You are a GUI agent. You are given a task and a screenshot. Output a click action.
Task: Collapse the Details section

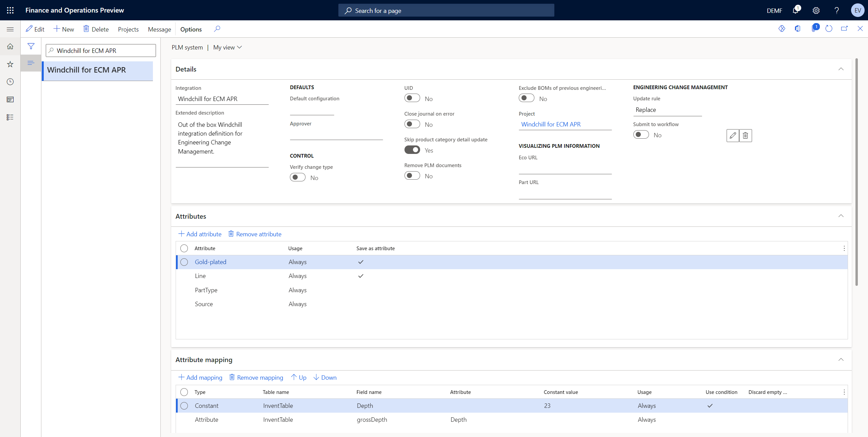pyautogui.click(x=841, y=69)
